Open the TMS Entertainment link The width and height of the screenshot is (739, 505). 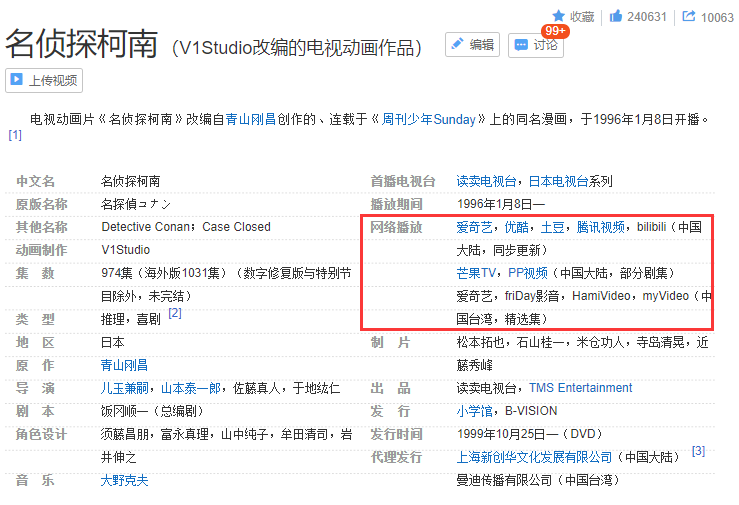coord(580,388)
